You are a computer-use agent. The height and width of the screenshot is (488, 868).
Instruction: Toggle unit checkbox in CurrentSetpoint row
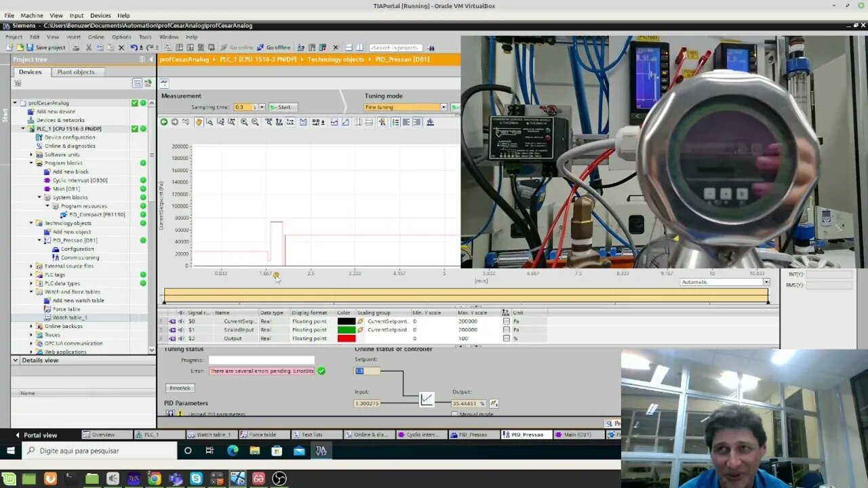[x=506, y=321]
